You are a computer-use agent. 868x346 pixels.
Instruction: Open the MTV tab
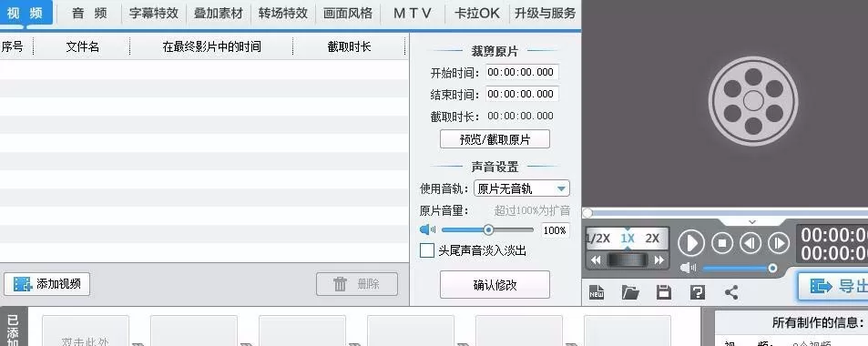(412, 14)
